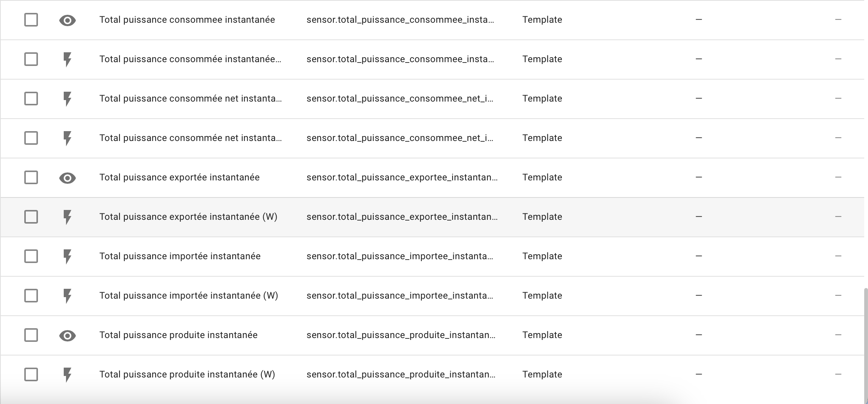Click the vertical scrollbar on the right edge
The width and height of the screenshot is (868, 404).
click(x=865, y=341)
